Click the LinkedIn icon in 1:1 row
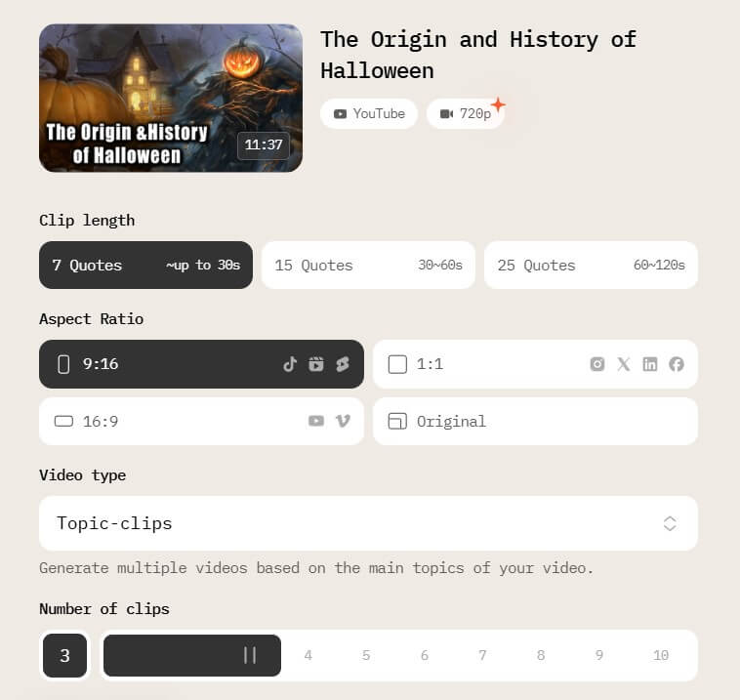 click(650, 364)
